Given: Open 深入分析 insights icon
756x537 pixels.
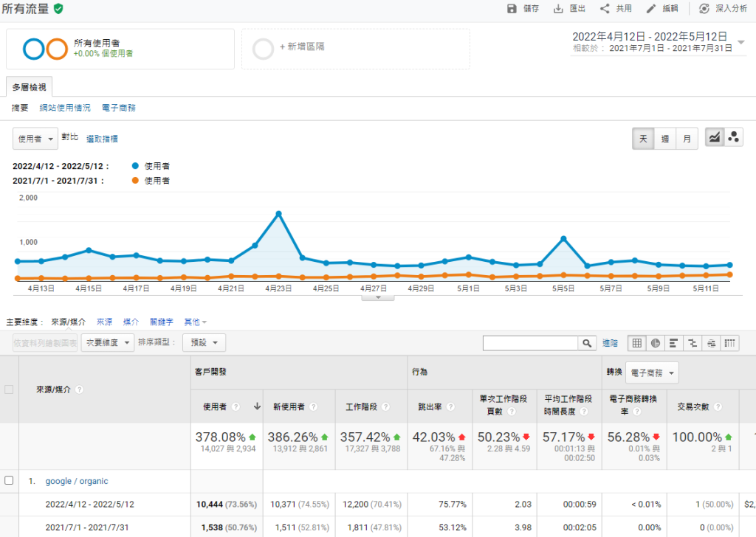Looking at the screenshot, I should tap(704, 9).
